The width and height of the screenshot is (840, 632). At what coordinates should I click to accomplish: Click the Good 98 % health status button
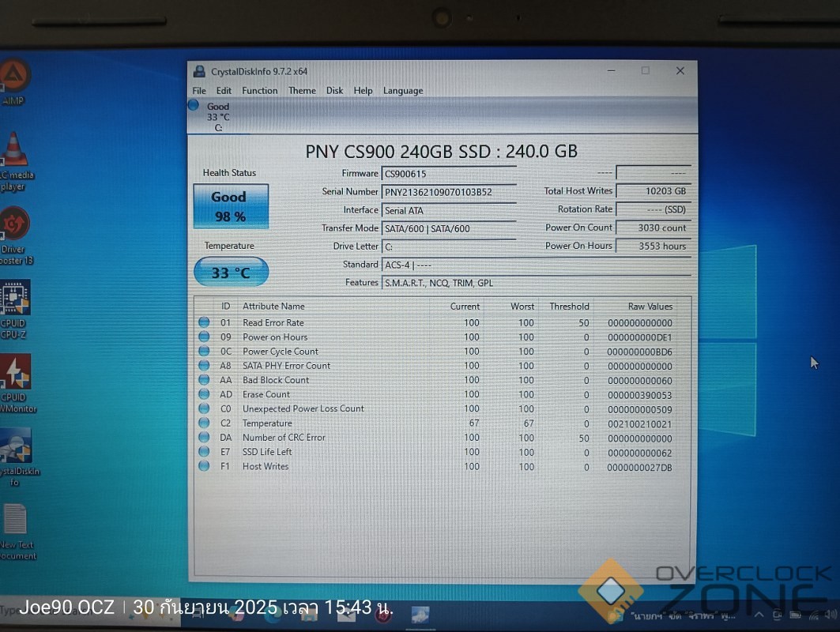point(231,206)
